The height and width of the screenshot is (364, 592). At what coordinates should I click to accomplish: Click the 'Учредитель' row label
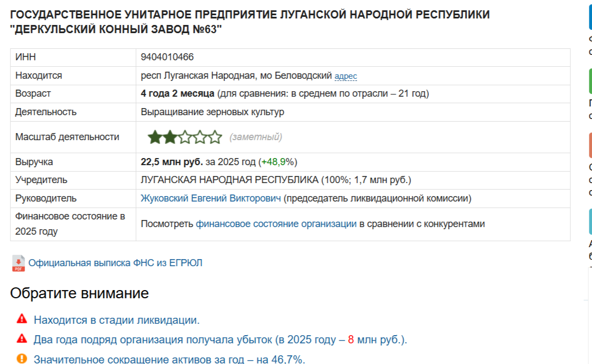pyautogui.click(x=41, y=180)
